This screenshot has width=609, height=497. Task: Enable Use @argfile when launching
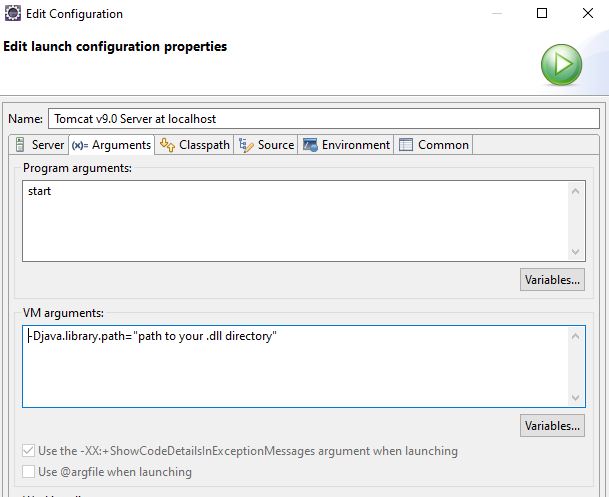pyautogui.click(x=28, y=472)
